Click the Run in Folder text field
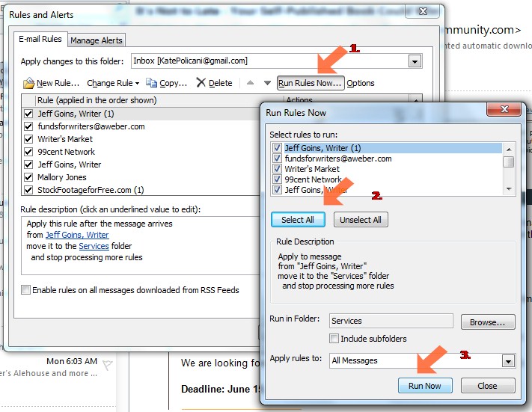This screenshot has height=412, width=532. (x=391, y=321)
